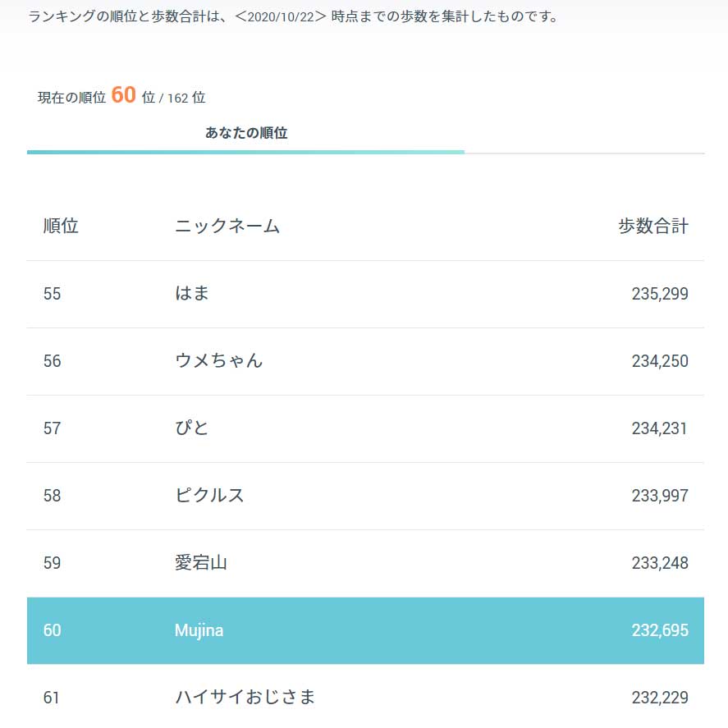Image resolution: width=728 pixels, height=728 pixels.
Task: Click the 歩数合計 column header
Action: pyautogui.click(x=653, y=226)
